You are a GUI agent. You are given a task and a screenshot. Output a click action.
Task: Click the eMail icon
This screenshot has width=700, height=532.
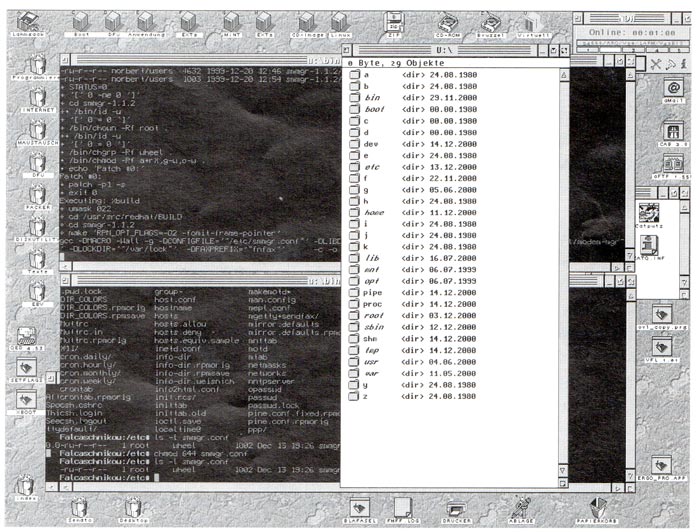click(x=672, y=90)
